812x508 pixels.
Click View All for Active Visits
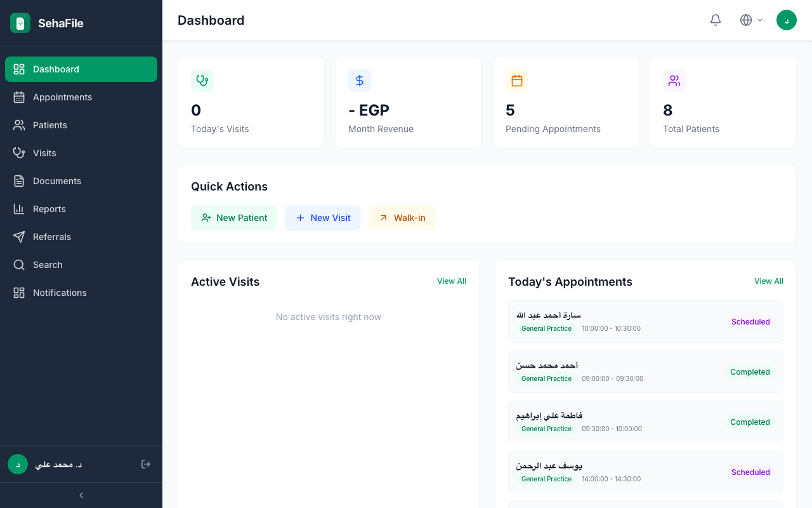click(x=452, y=281)
